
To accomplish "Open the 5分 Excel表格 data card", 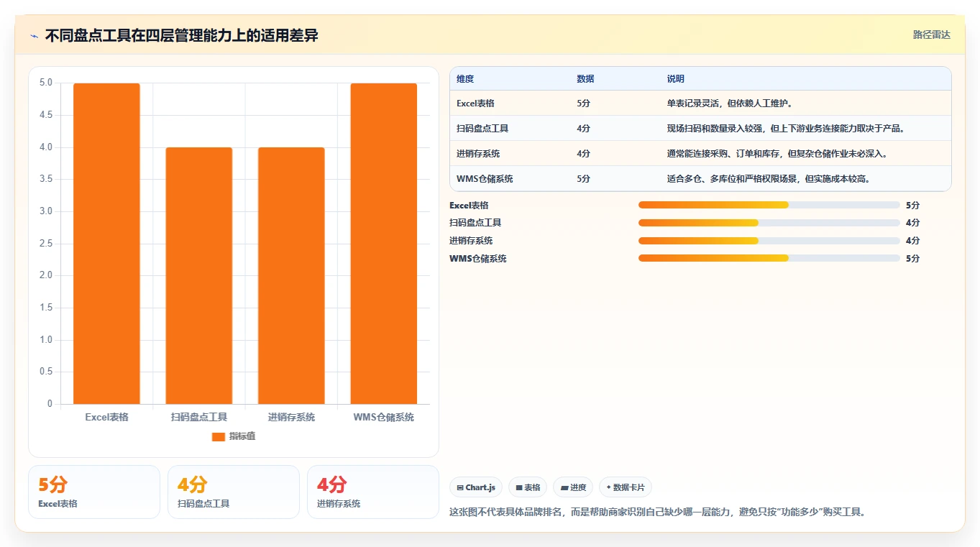I will [x=94, y=492].
